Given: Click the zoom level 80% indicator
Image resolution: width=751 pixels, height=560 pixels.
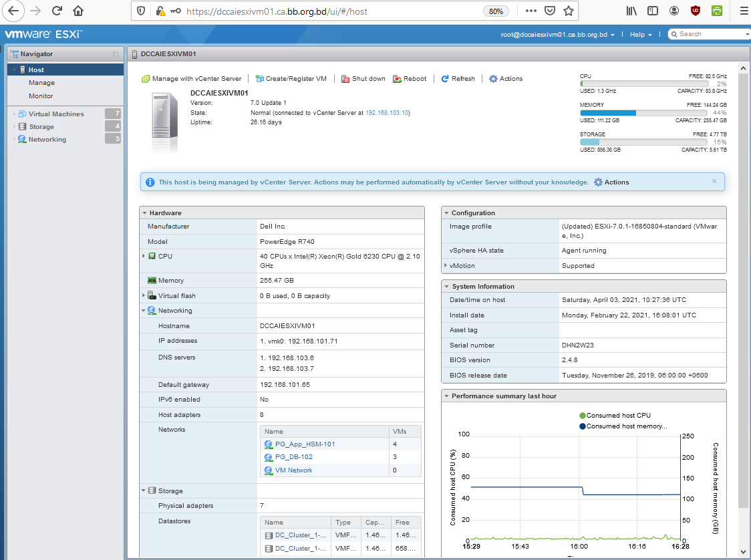Looking at the screenshot, I should 496,11.
